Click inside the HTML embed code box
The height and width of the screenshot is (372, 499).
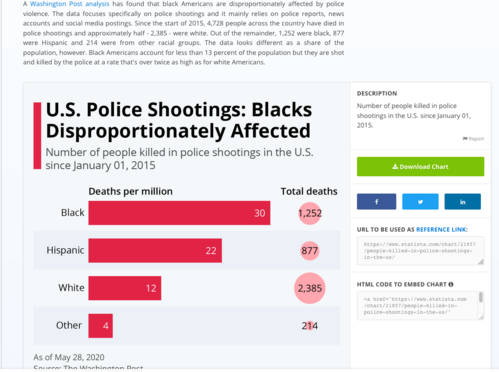tap(418, 306)
